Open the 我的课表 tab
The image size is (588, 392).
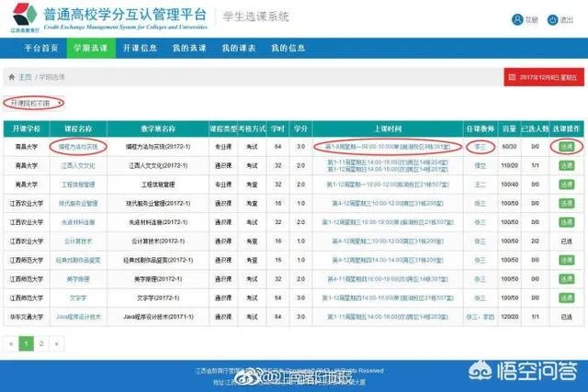coord(239,48)
